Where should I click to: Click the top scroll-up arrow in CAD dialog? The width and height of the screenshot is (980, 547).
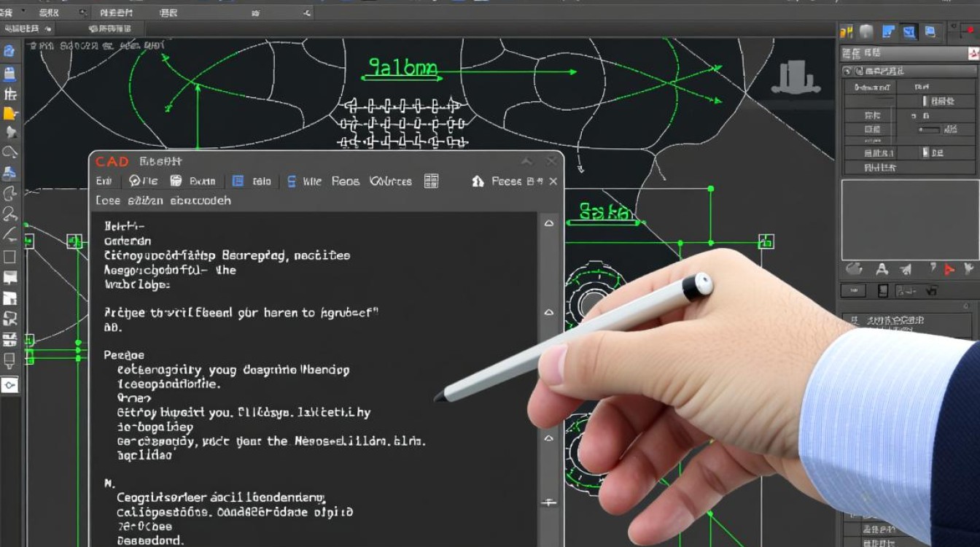[549, 223]
